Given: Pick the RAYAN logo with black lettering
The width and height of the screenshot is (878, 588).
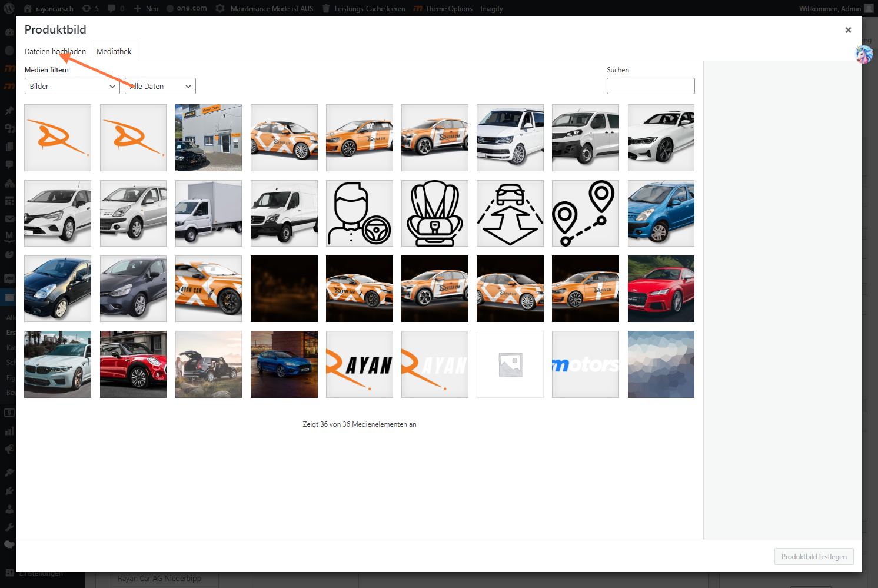Looking at the screenshot, I should pos(360,364).
